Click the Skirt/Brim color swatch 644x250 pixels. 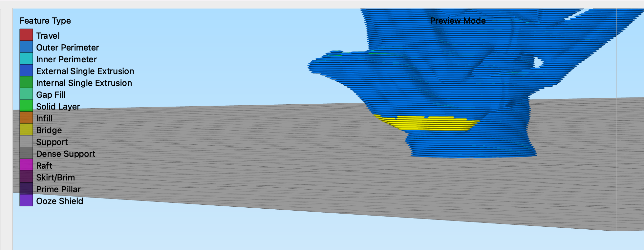point(26,177)
